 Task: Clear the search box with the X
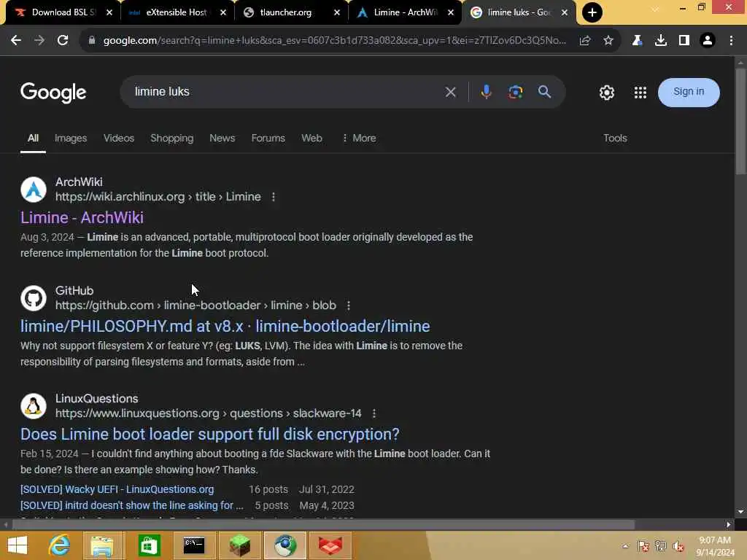pos(451,92)
